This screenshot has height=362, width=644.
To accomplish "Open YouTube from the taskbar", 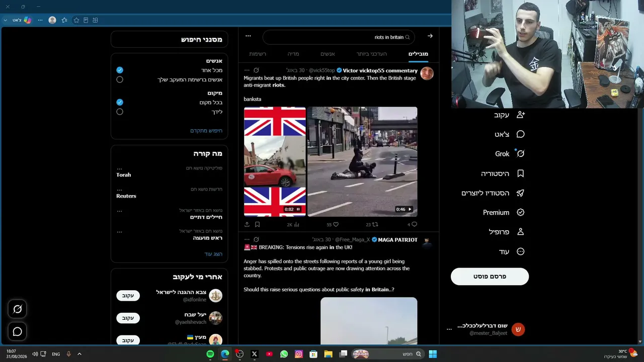I will [x=269, y=354].
